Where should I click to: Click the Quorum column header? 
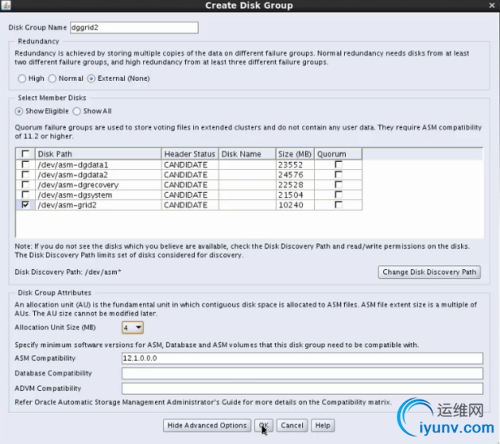click(338, 154)
